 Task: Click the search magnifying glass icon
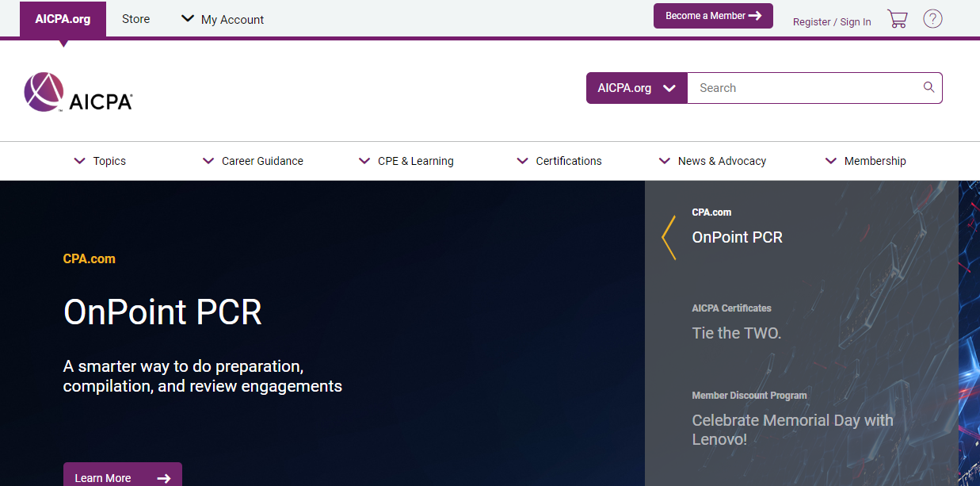tap(928, 87)
